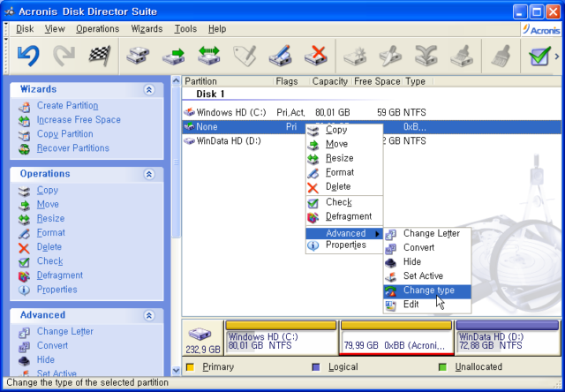565x392 pixels.
Task: Click the standalone brush toolbar icon
Action: [x=501, y=56]
